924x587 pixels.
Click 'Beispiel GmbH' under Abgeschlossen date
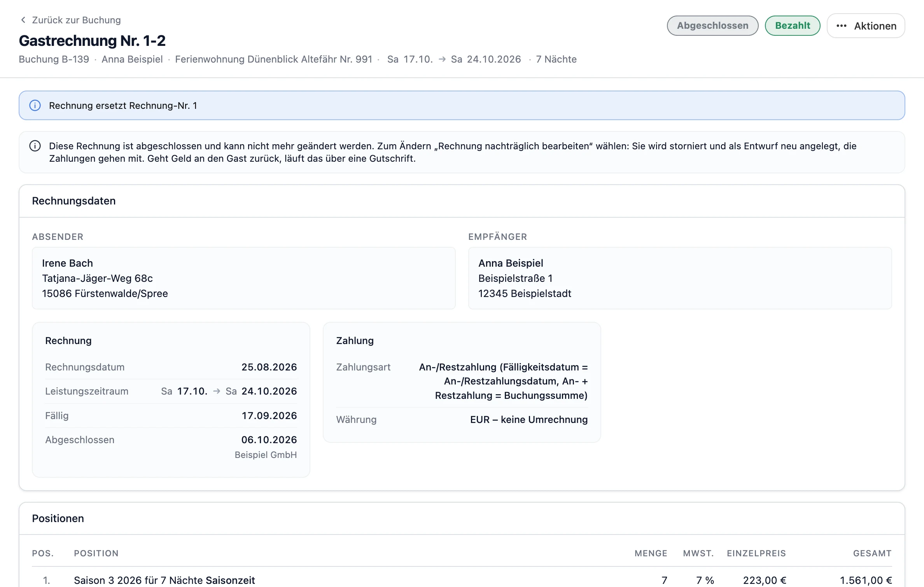[x=266, y=455]
